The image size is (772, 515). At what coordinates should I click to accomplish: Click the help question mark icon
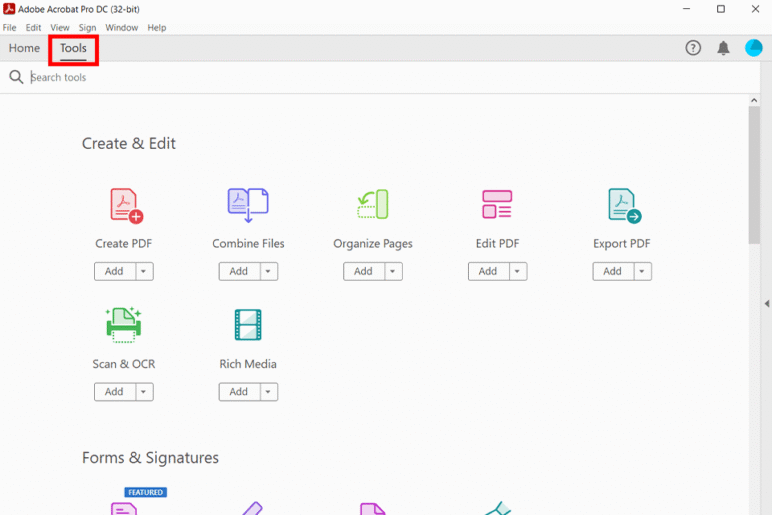tap(693, 48)
